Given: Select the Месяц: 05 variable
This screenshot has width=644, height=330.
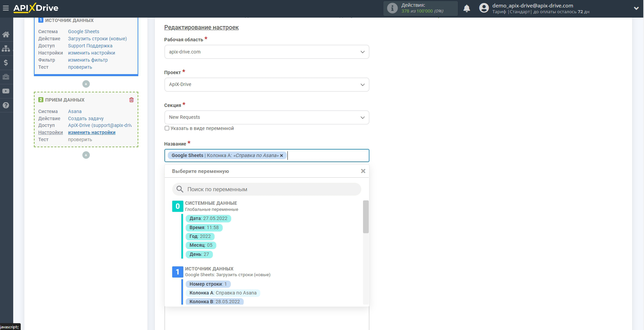Looking at the screenshot, I should (x=201, y=245).
